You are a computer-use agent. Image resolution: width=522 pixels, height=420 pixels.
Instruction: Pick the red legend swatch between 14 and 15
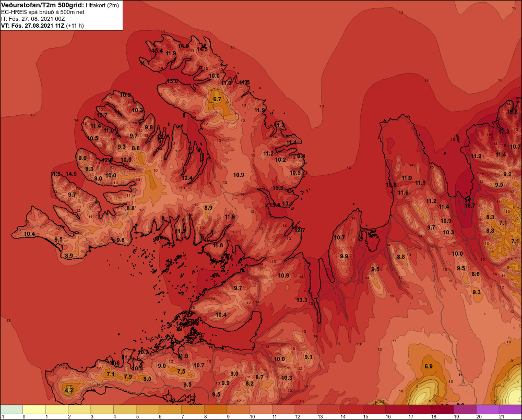coord(351,410)
